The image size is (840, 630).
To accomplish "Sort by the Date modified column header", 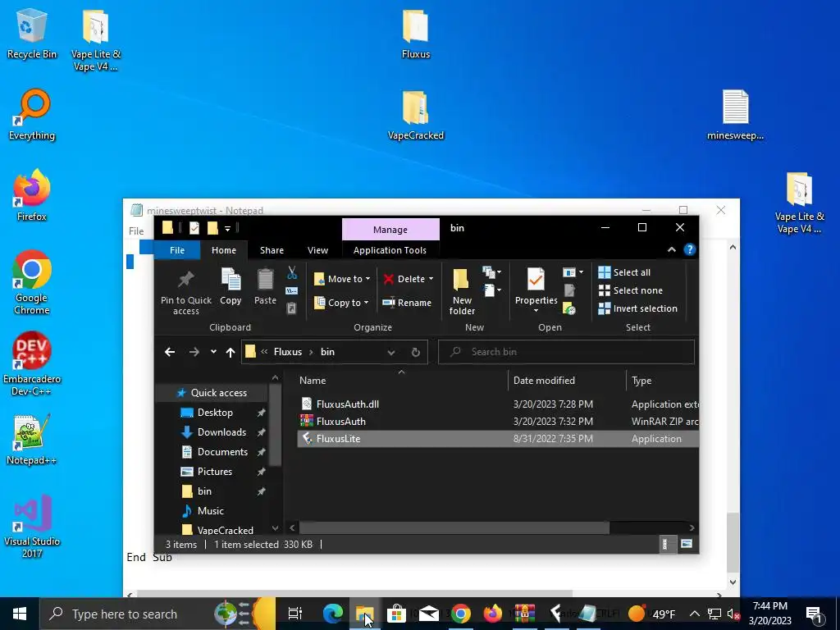I will pos(567,381).
